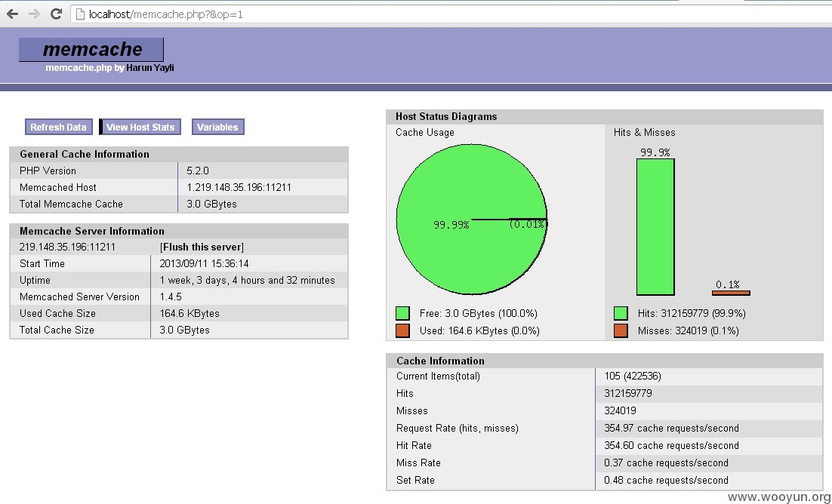The width and height of the screenshot is (832, 504).
Task: Click the green Hits bar
Action: coord(655,227)
